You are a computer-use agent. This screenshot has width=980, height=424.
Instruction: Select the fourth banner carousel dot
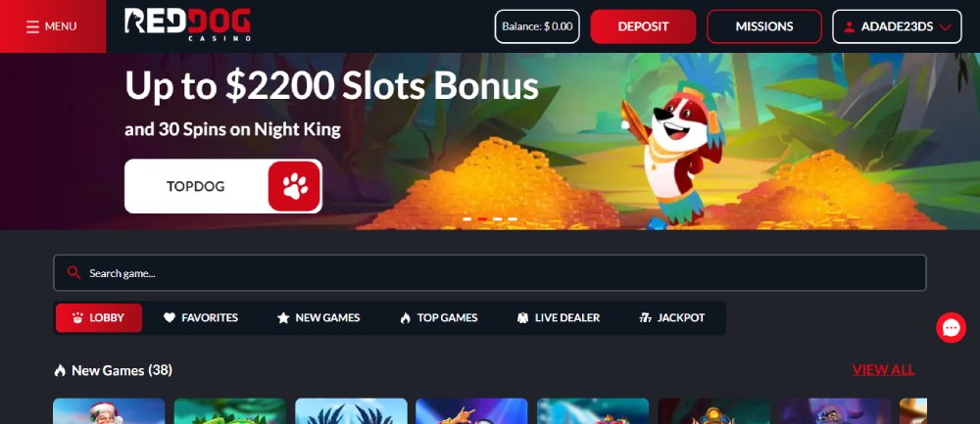coord(513,219)
